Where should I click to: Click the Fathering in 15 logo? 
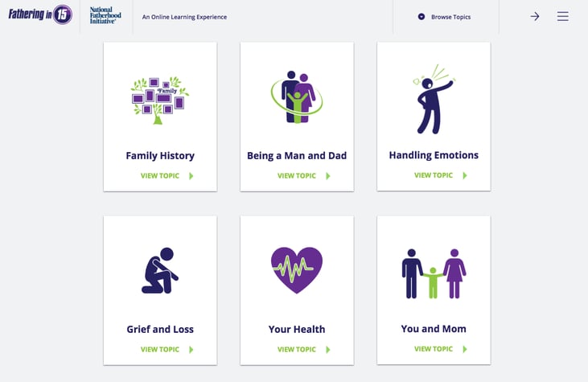click(x=40, y=14)
